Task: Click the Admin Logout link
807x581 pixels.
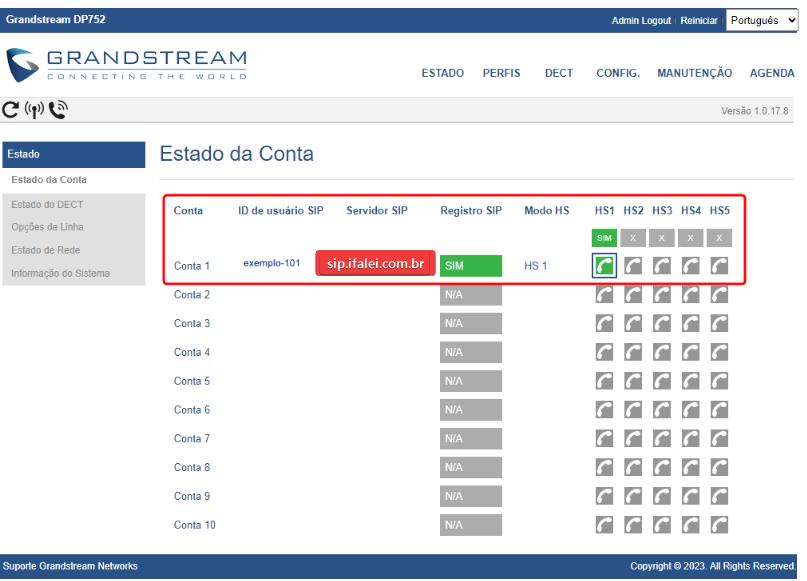Action: (x=641, y=21)
